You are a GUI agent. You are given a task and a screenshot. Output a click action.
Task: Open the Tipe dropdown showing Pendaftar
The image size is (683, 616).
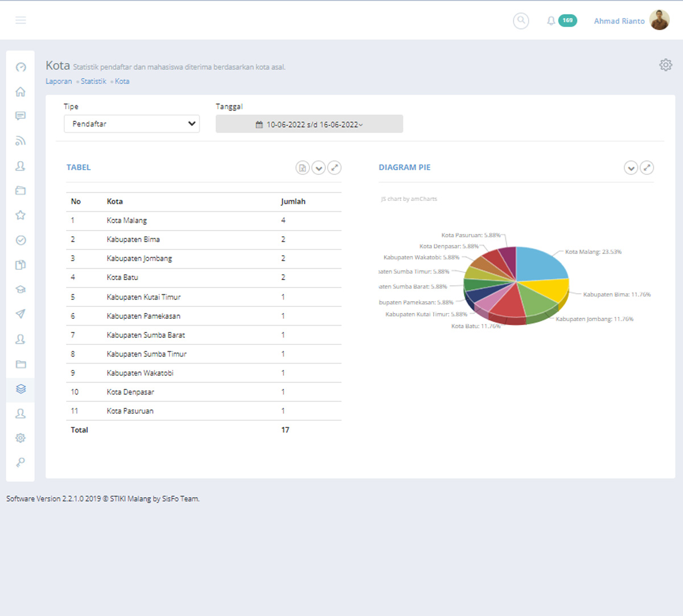point(131,124)
